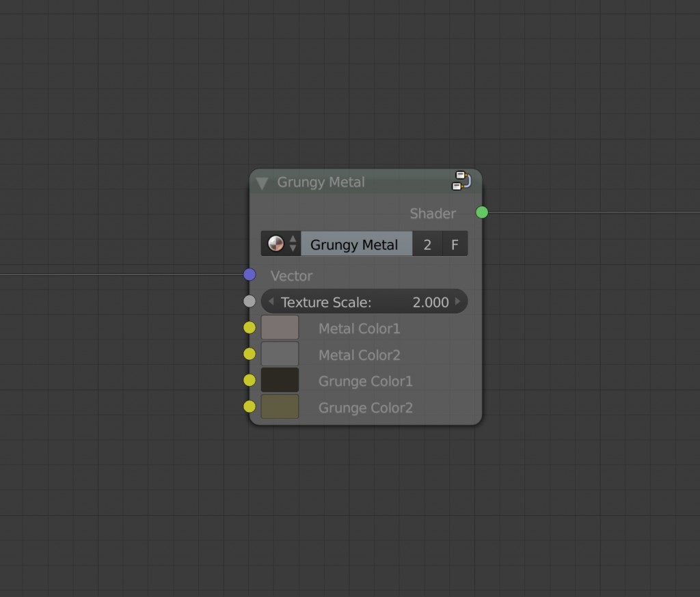Collapse the Grungy Metal node header triangle

click(262, 182)
